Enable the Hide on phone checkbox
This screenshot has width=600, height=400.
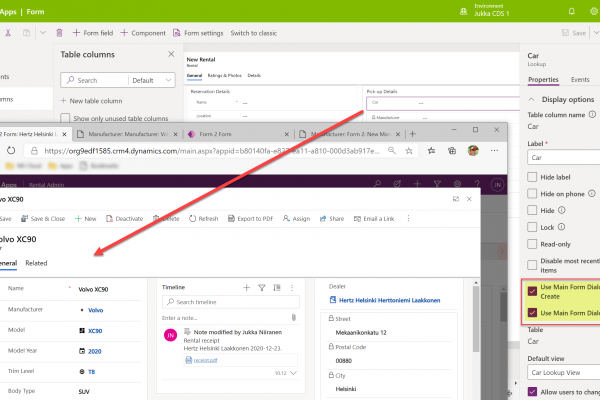point(532,194)
